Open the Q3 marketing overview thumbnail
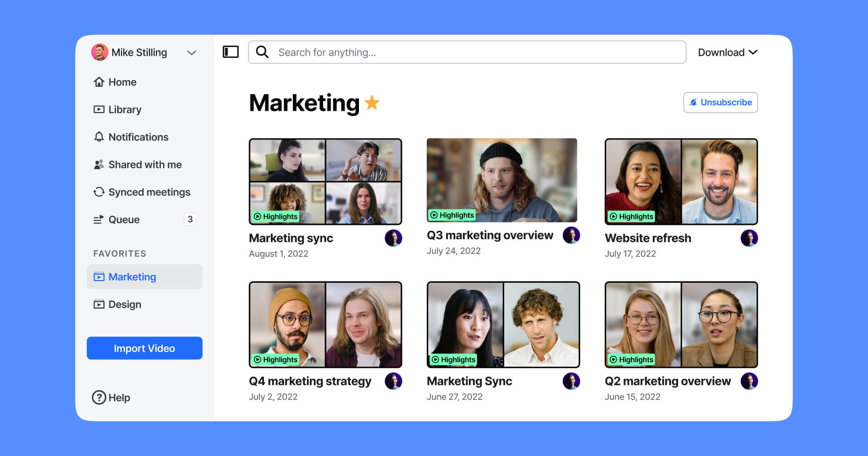Viewport: 868px width, 456px height. (502, 180)
